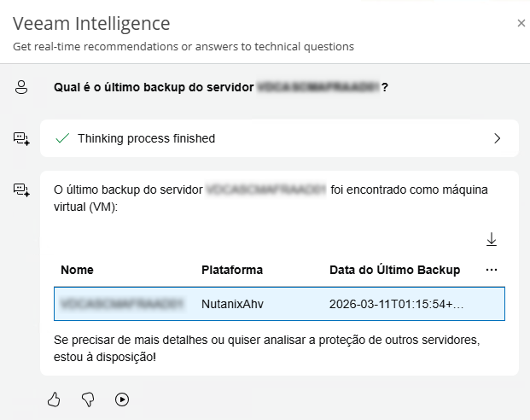Click the green checkmark in thinking status
Image resolution: width=530 pixels, height=420 pixels.
pos(61,138)
